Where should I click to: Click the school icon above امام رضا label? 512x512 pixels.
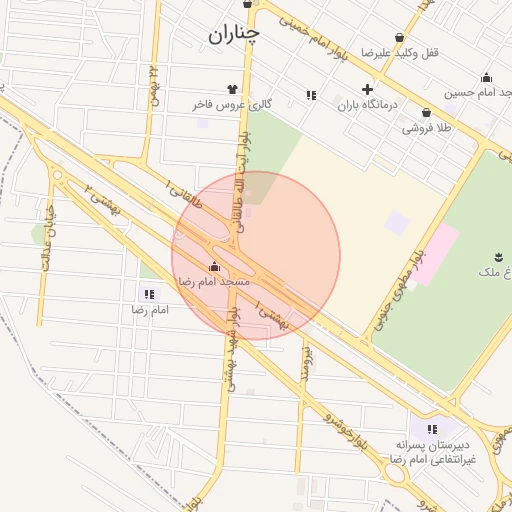tap(149, 294)
